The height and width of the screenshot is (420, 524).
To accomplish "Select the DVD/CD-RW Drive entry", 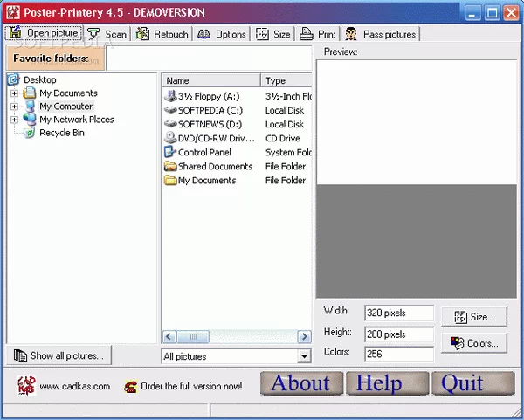I will [x=217, y=138].
